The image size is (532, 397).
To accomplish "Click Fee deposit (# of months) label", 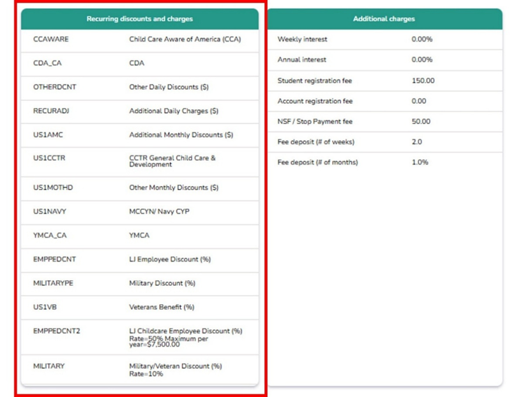I will click(317, 162).
